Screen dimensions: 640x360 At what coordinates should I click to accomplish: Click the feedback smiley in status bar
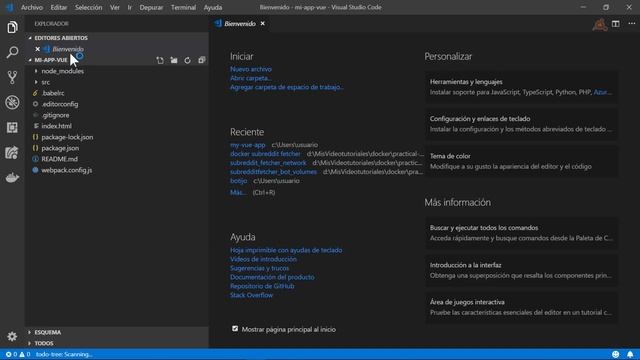coord(616,354)
